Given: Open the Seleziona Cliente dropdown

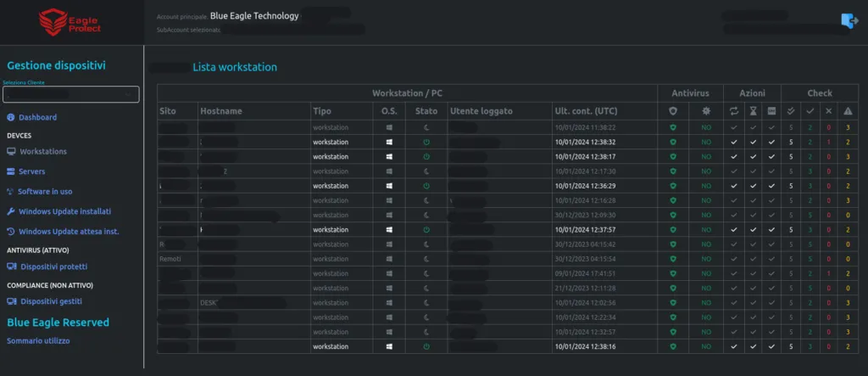Looking at the screenshot, I should click(71, 94).
